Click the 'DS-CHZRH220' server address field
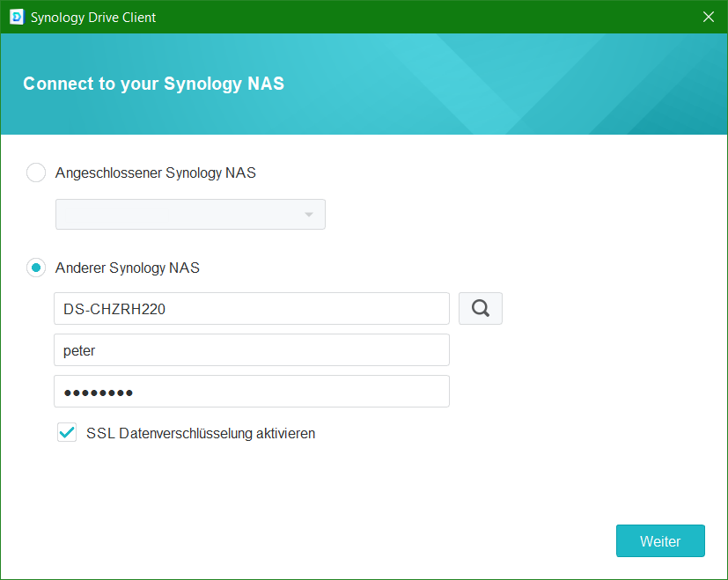The image size is (728, 580). (x=251, y=309)
